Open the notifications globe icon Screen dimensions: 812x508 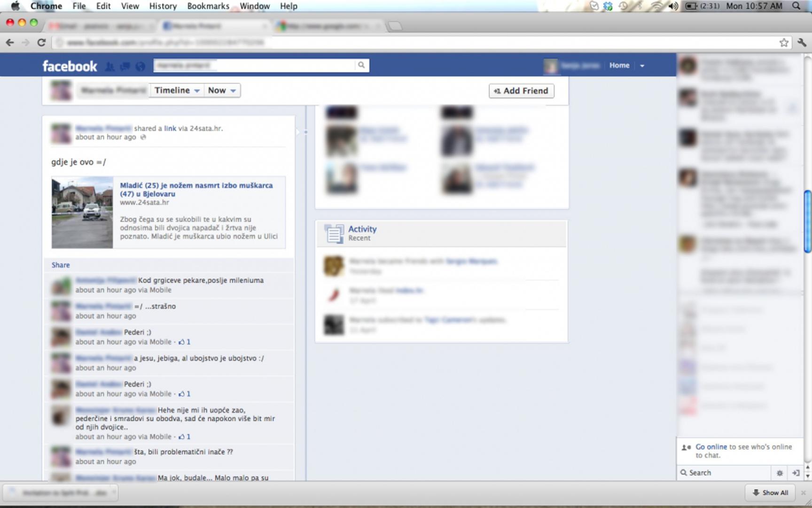[140, 66]
